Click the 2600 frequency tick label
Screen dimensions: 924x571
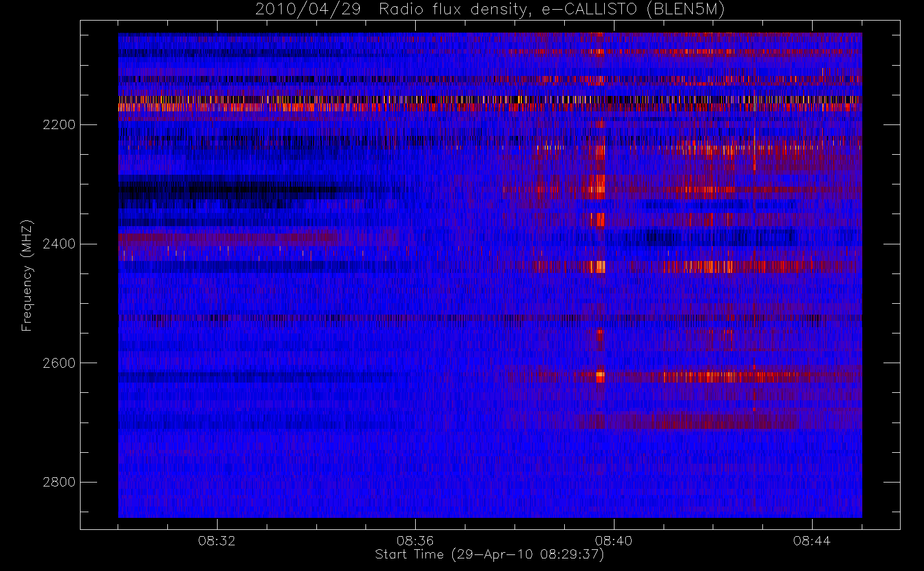[59, 363]
